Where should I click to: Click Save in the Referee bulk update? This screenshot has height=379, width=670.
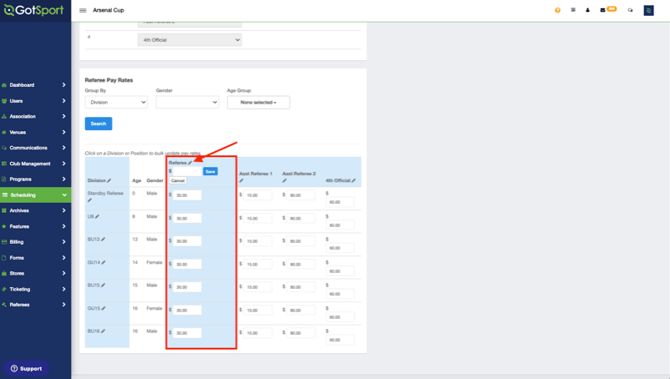pyautogui.click(x=210, y=171)
